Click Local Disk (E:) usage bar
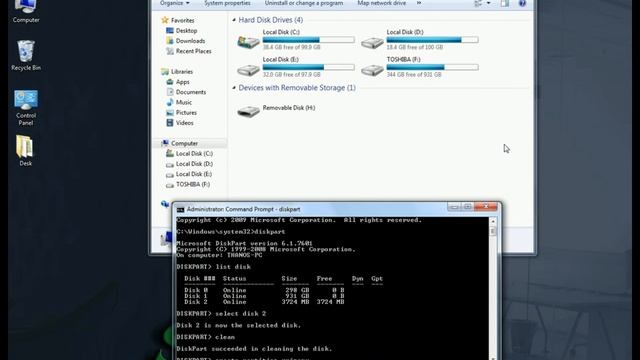Image resolution: width=640 pixels, height=360 pixels. pyautogui.click(x=309, y=67)
